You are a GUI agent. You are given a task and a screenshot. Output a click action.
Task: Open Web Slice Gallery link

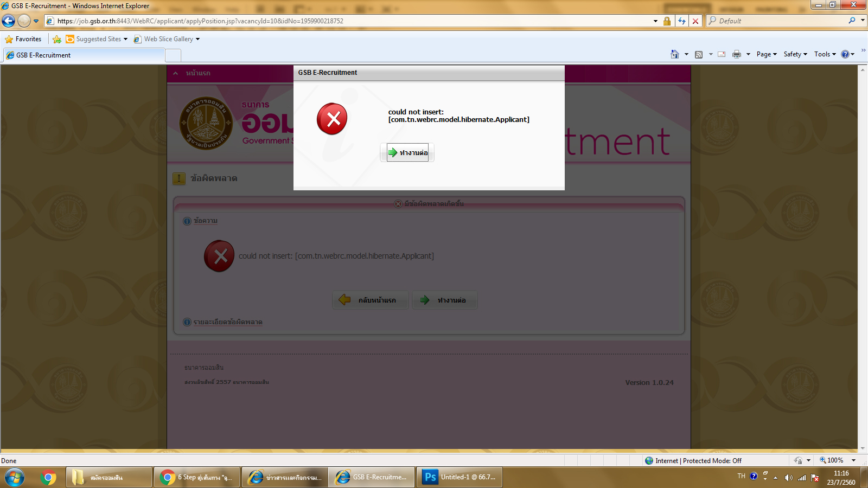pos(167,39)
